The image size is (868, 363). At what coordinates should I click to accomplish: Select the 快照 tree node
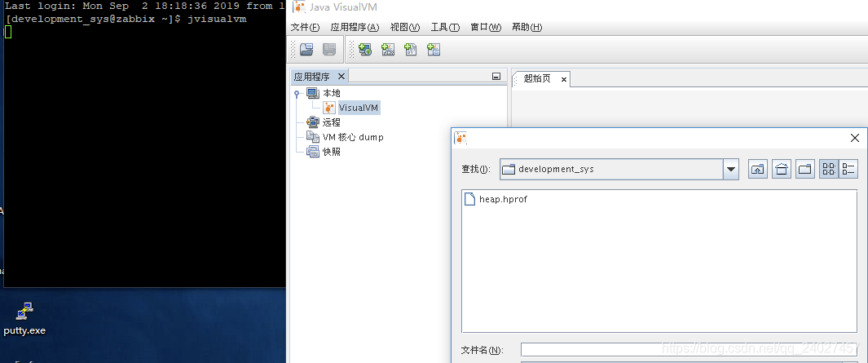(331, 151)
